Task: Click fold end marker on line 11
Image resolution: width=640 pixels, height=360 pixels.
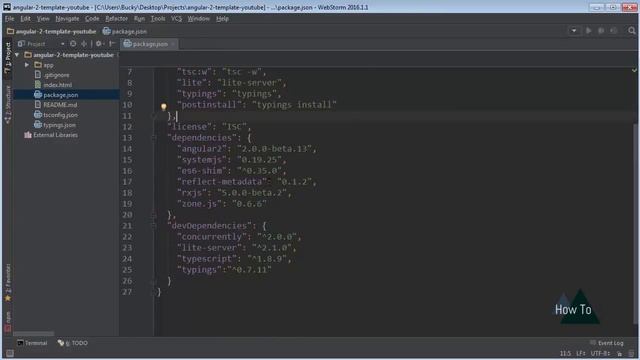Action: 154,116
